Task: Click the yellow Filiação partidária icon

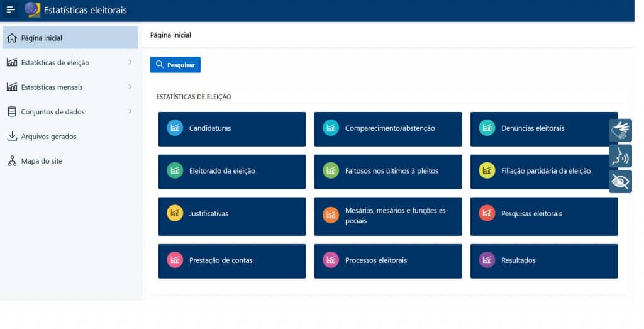Action: click(x=487, y=171)
